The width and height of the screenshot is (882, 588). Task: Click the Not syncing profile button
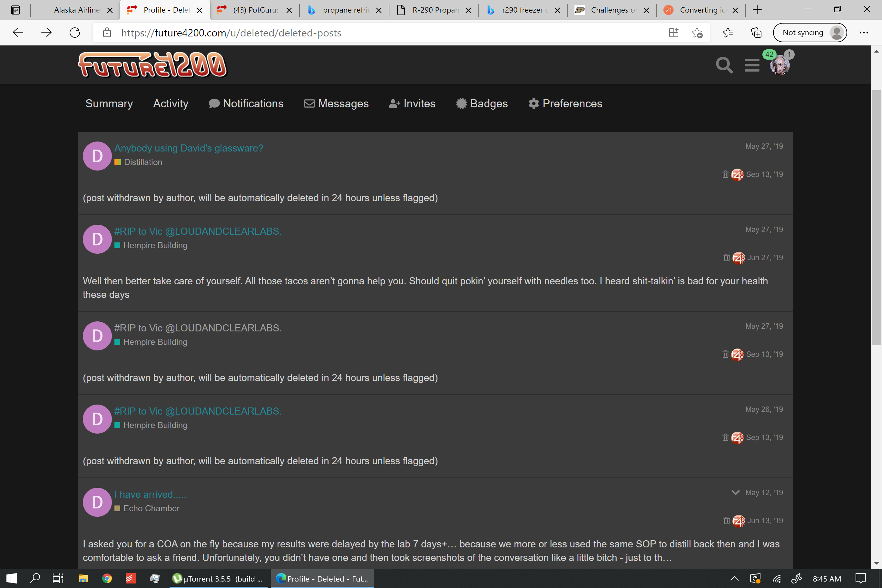810,33
